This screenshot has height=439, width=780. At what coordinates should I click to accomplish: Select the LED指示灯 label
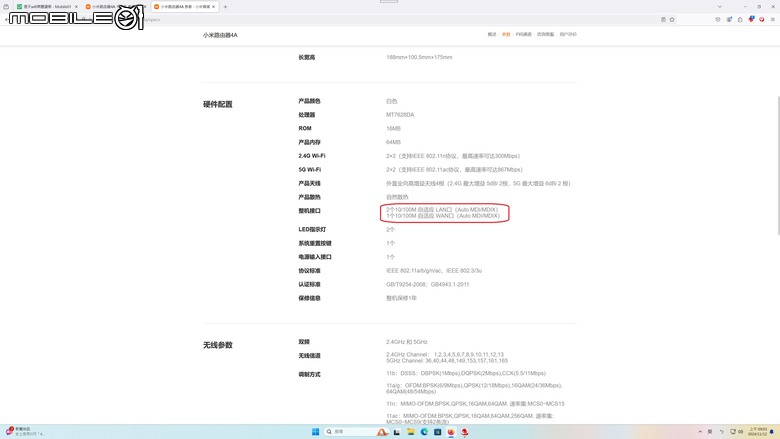[x=312, y=230]
